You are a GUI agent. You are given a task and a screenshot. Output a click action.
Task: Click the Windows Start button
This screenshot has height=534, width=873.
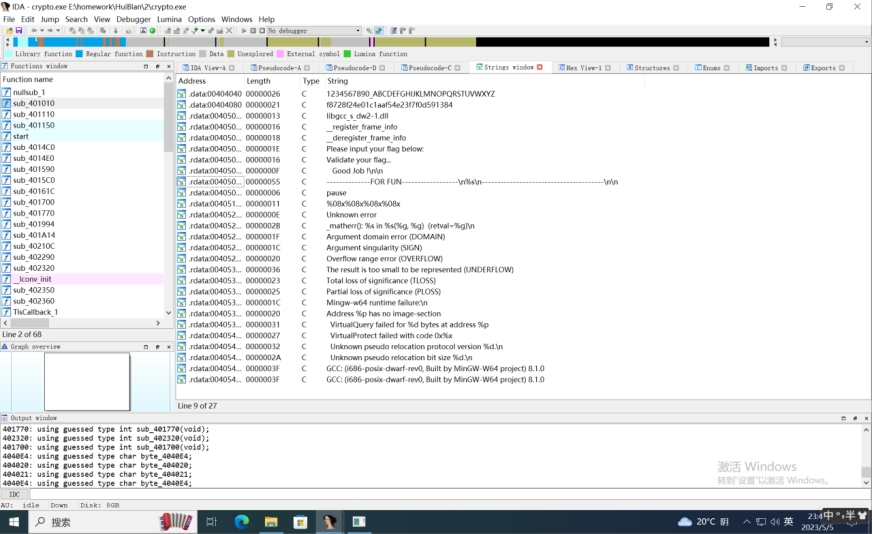13,522
